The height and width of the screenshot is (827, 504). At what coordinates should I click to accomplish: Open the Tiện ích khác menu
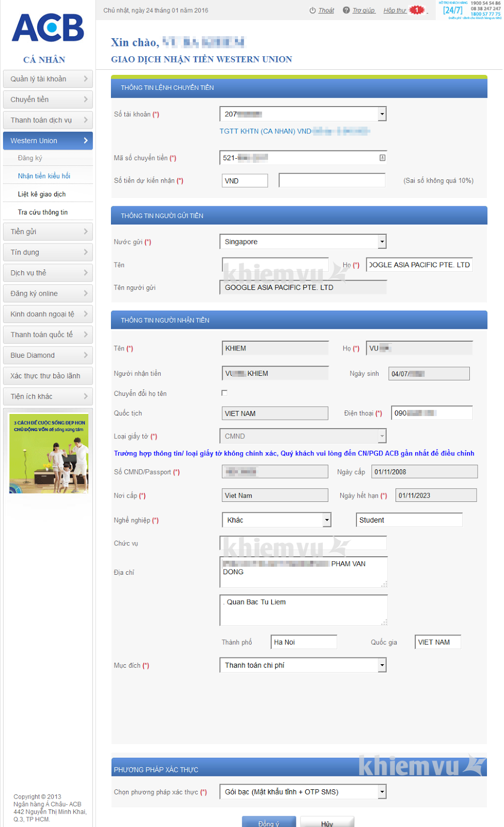point(48,397)
